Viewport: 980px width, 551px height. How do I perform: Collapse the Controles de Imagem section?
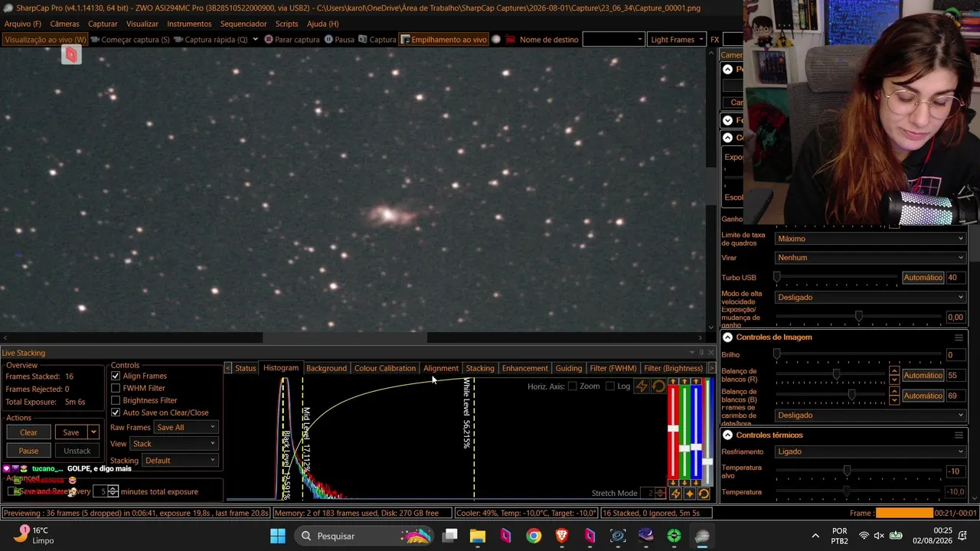coord(727,337)
